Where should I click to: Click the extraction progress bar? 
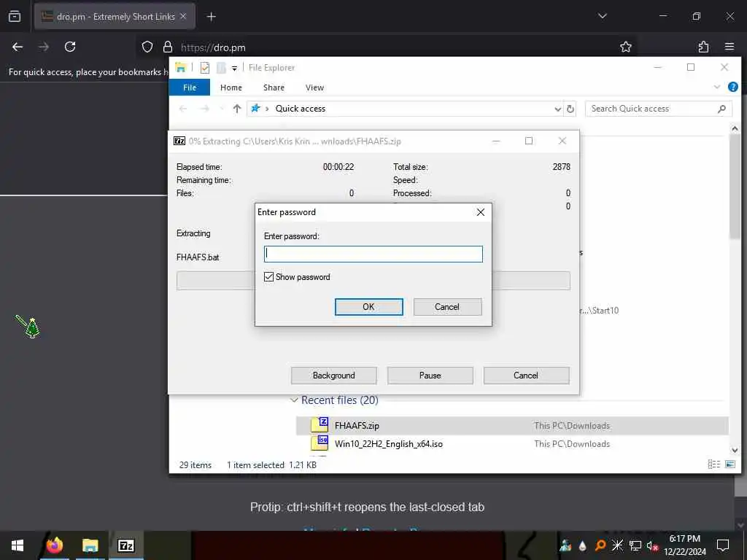(373, 281)
